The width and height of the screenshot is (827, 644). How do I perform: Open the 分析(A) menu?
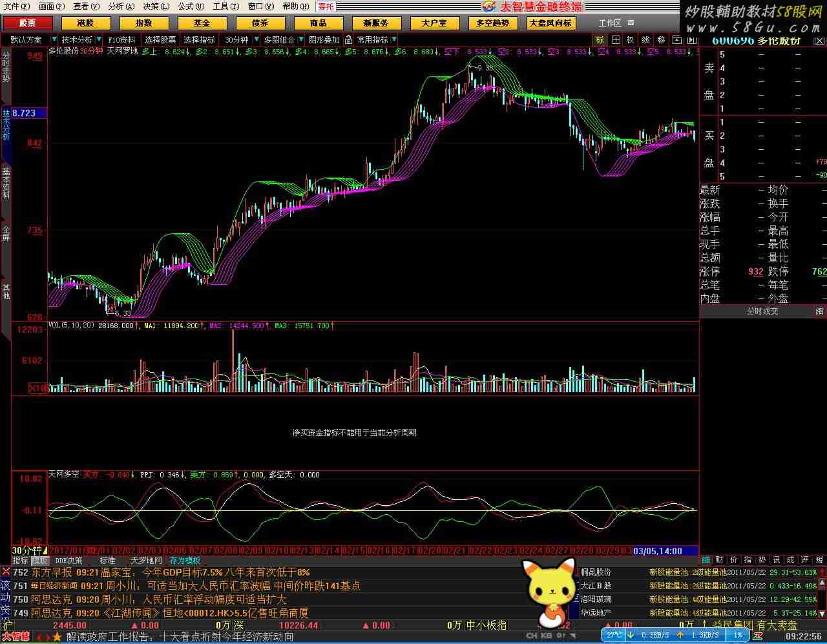click(121, 6)
